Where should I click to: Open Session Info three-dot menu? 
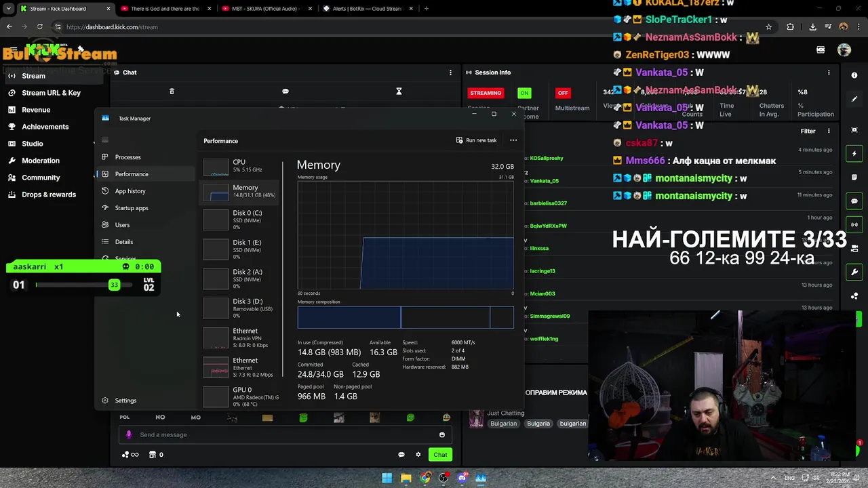(829, 73)
